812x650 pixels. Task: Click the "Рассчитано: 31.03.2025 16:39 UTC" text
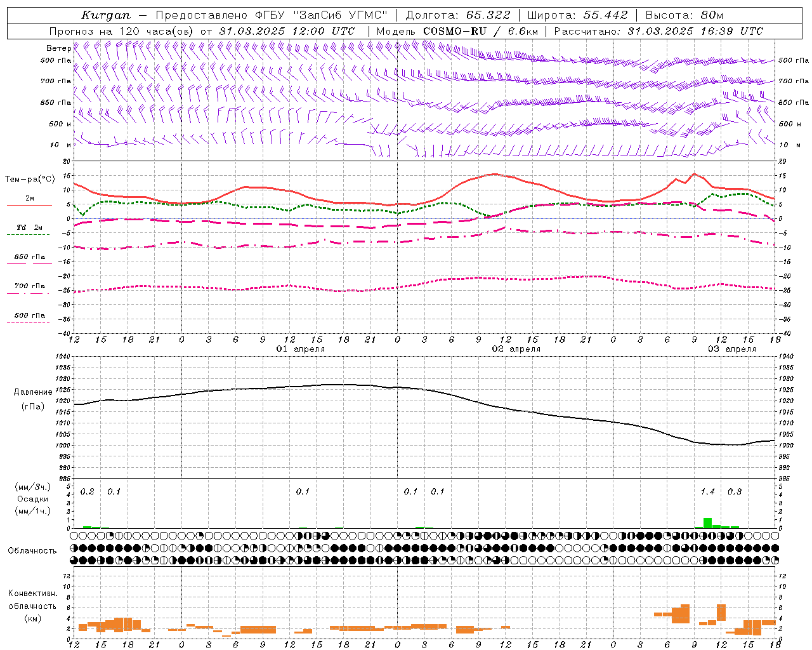[658, 31]
